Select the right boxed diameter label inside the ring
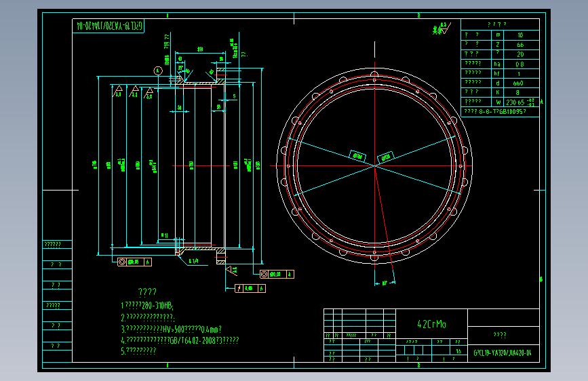The height and width of the screenshot is (381, 588). click(385, 157)
